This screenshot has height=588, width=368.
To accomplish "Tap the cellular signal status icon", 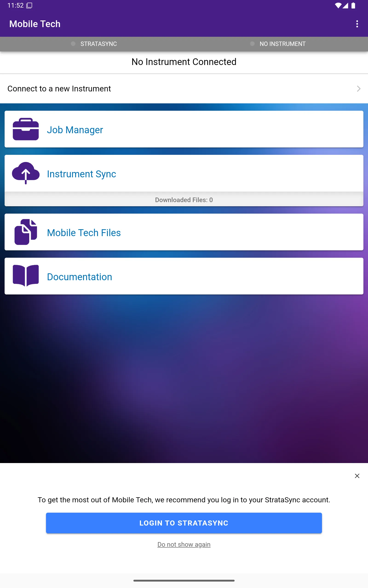I will [x=345, y=5].
